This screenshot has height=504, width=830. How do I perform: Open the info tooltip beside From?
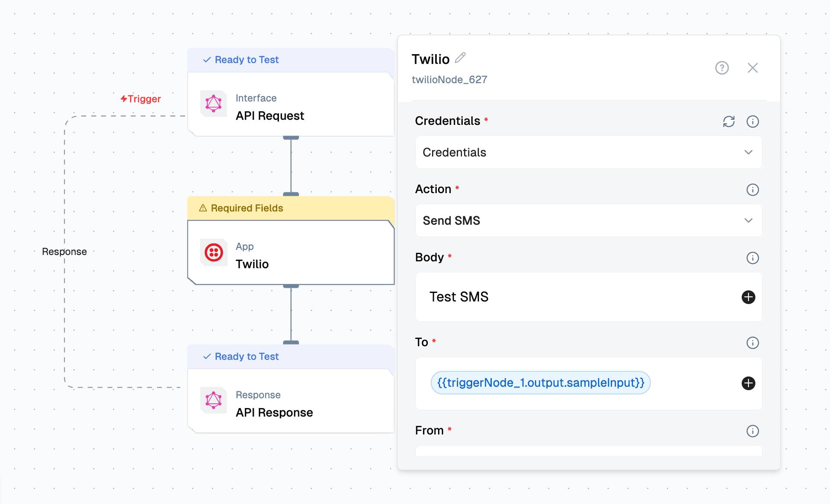[753, 431]
